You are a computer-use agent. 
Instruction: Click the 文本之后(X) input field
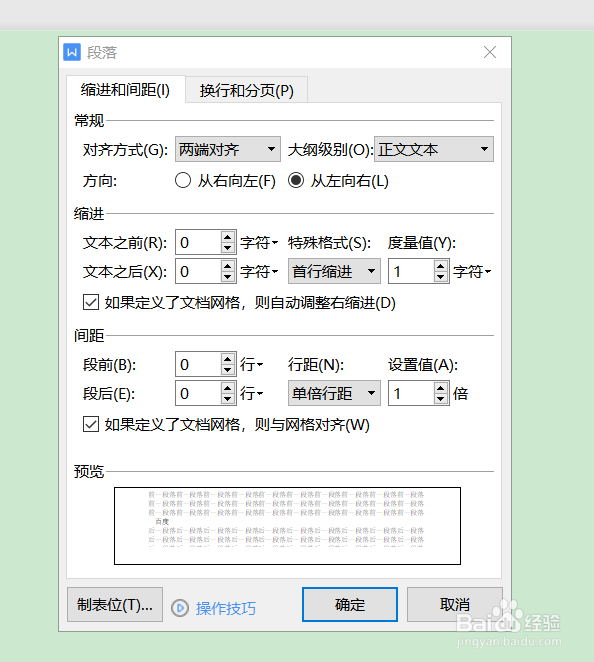coord(198,271)
